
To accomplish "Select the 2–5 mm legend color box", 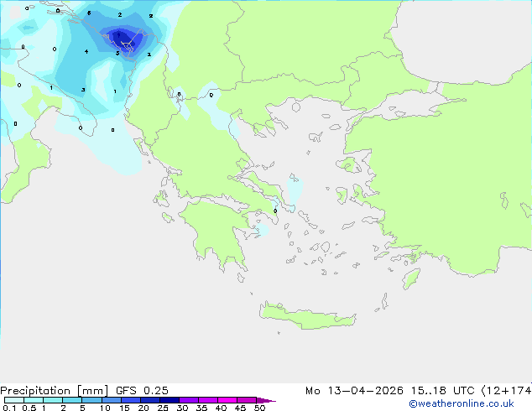I will click(x=72, y=400).
